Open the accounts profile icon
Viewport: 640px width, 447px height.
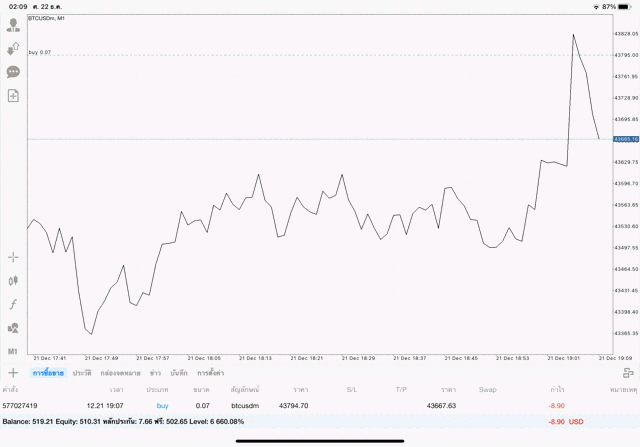pyautogui.click(x=14, y=25)
